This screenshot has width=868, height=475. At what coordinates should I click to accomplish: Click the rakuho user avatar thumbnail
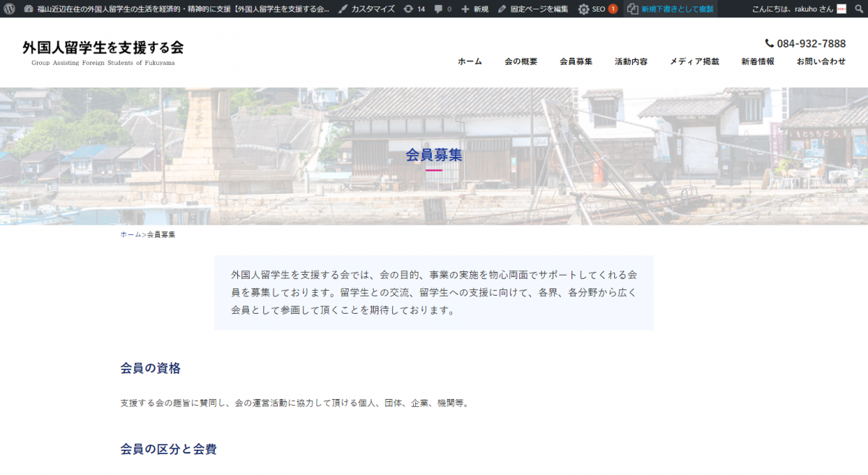pyautogui.click(x=841, y=9)
